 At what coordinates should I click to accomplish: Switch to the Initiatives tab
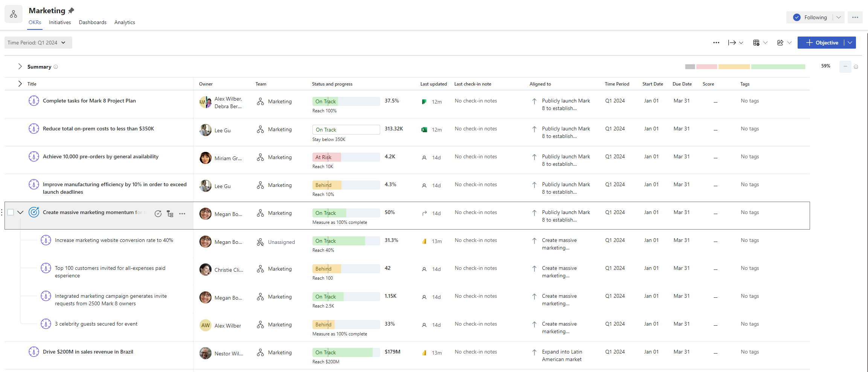[x=60, y=22]
